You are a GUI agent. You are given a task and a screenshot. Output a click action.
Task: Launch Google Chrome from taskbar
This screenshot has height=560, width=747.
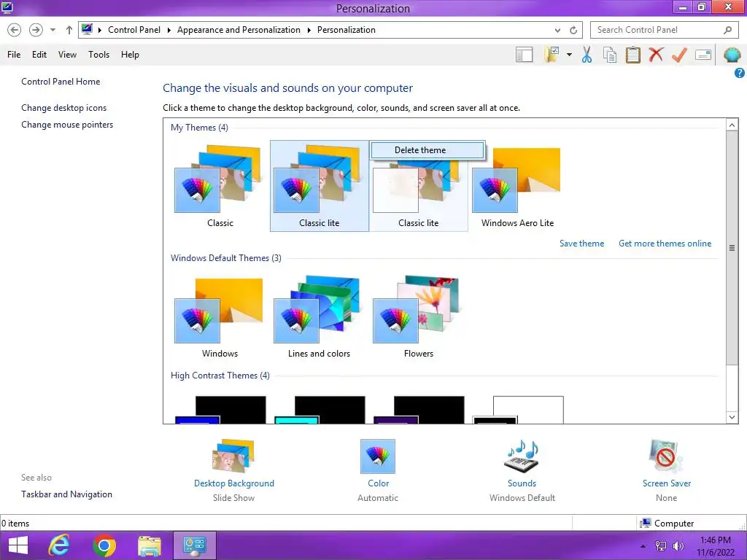click(104, 545)
